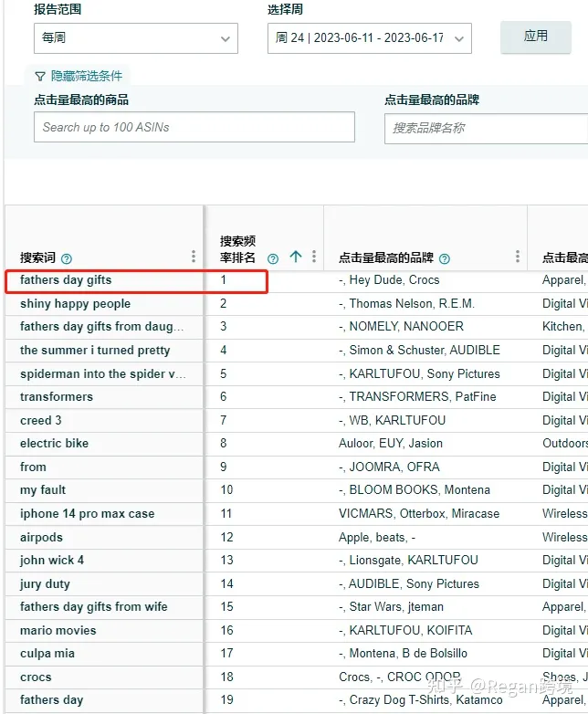Focus the 搜索品牌名称 brand search field
Screen dimensions: 588x714
pos(486,129)
